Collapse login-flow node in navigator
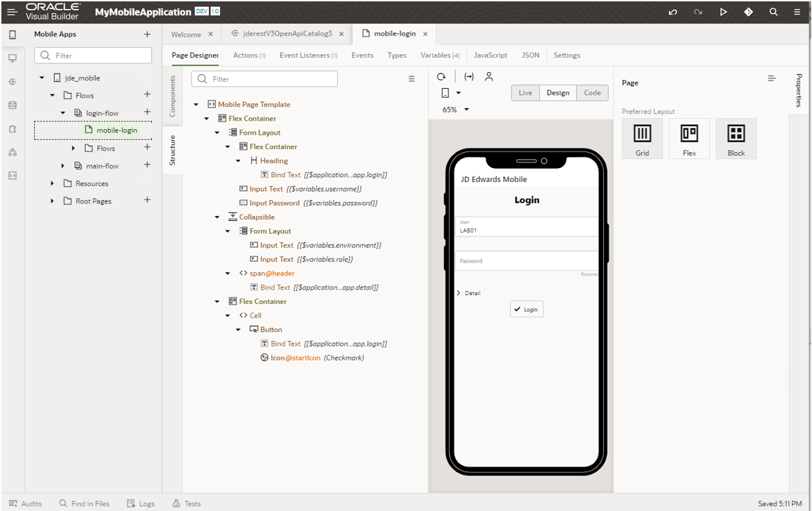The image size is (812, 511). 62,113
